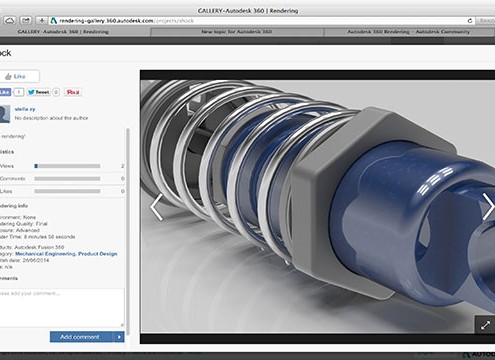The width and height of the screenshot is (495, 360).
Task: Click the Autodesk favicon in the address bar
Action: coord(54,21)
